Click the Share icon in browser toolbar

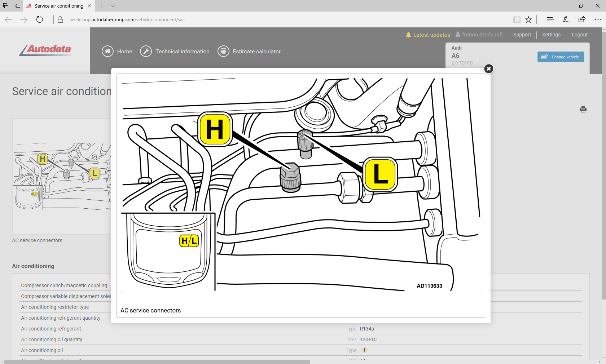tap(582, 19)
